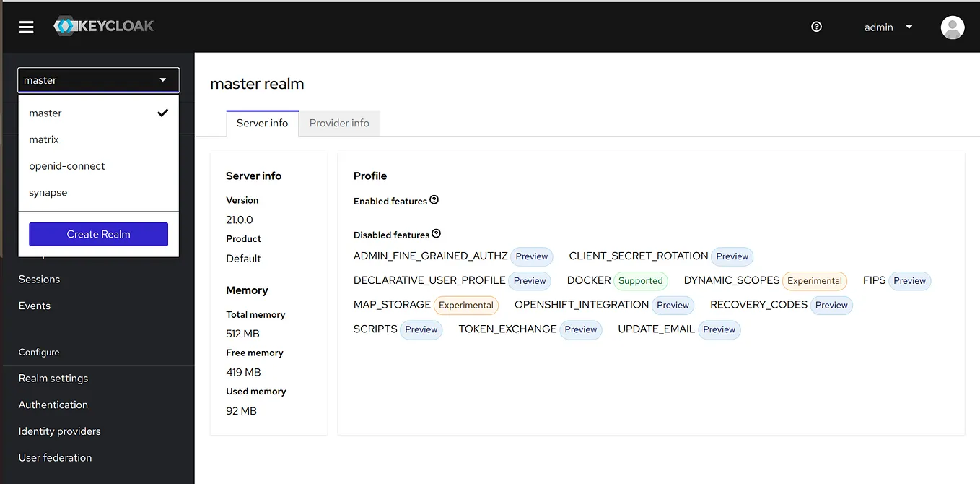Click the user avatar icon
Screen dimensions: 980x484
tap(952, 27)
